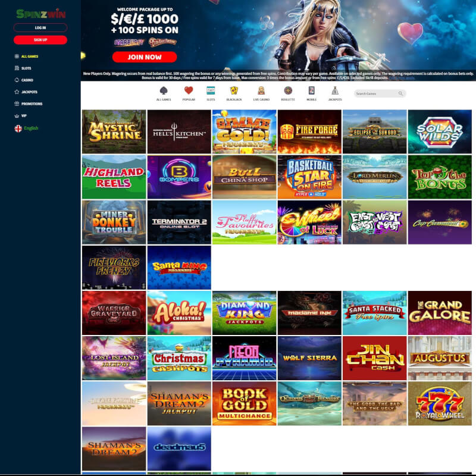Choose the Blackjack cards icon
Image resolution: width=476 pixels, height=476 pixels.
pyautogui.click(x=234, y=90)
